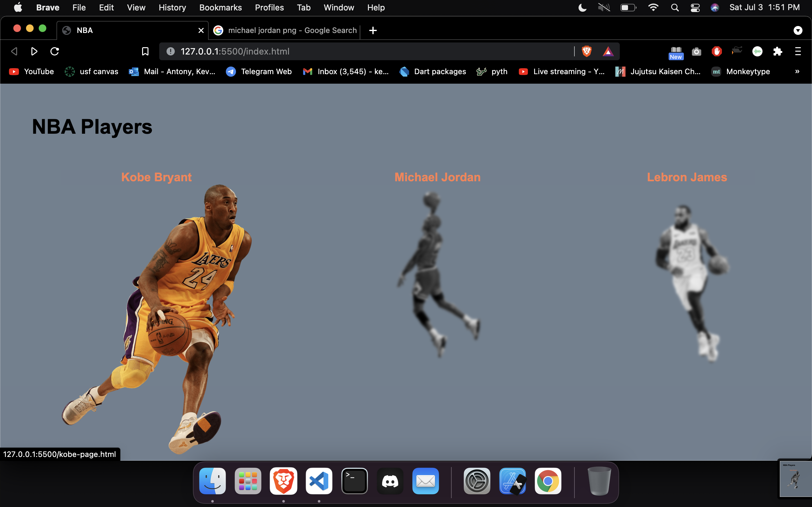Click the red hand ad-blocker extension

pyautogui.click(x=717, y=51)
